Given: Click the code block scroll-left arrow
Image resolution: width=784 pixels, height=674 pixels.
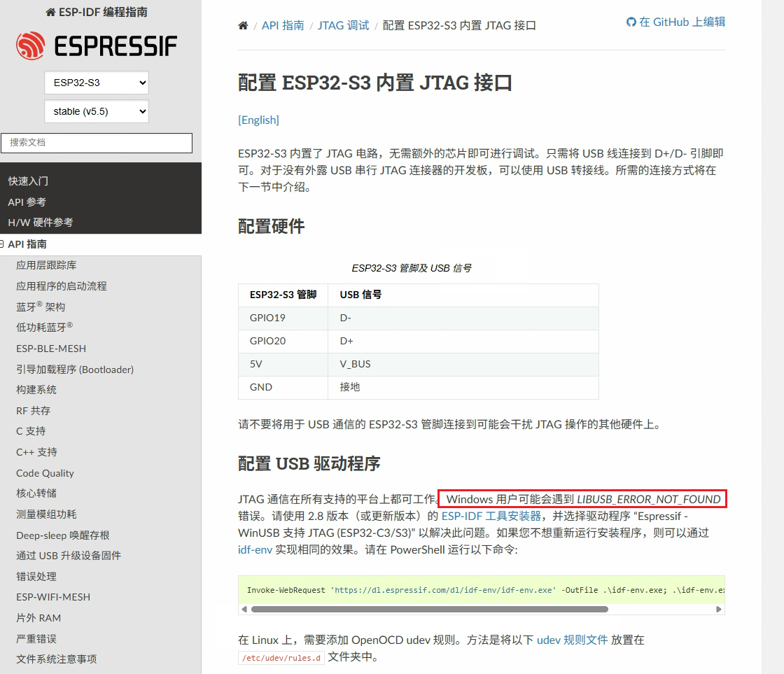Looking at the screenshot, I should [x=244, y=609].
